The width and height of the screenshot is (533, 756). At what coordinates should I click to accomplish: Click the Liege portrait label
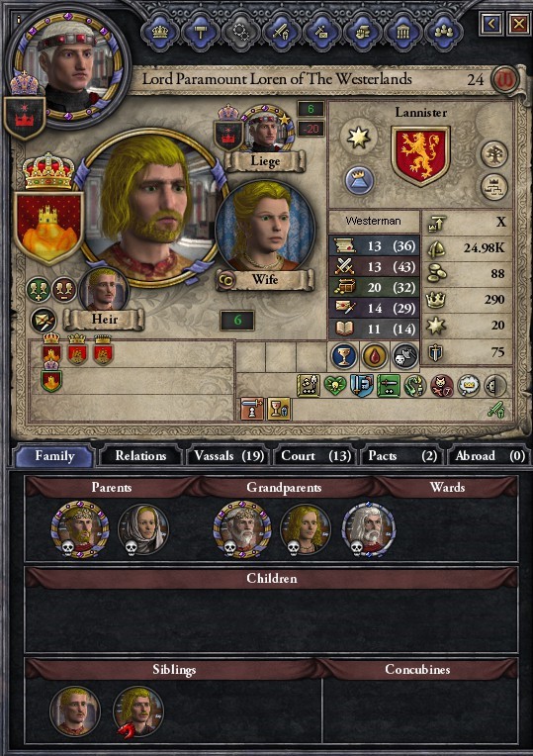[x=265, y=161]
